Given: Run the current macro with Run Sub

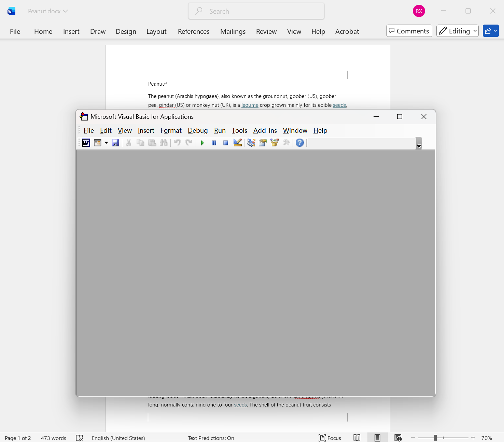Looking at the screenshot, I should coord(202,143).
